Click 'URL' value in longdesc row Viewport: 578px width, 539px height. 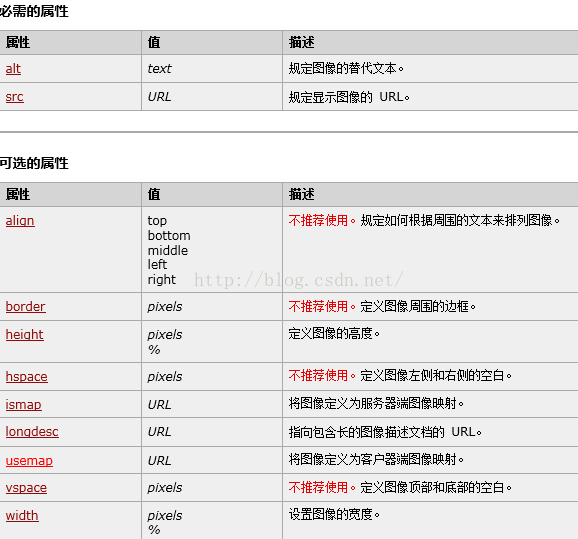pos(159,432)
